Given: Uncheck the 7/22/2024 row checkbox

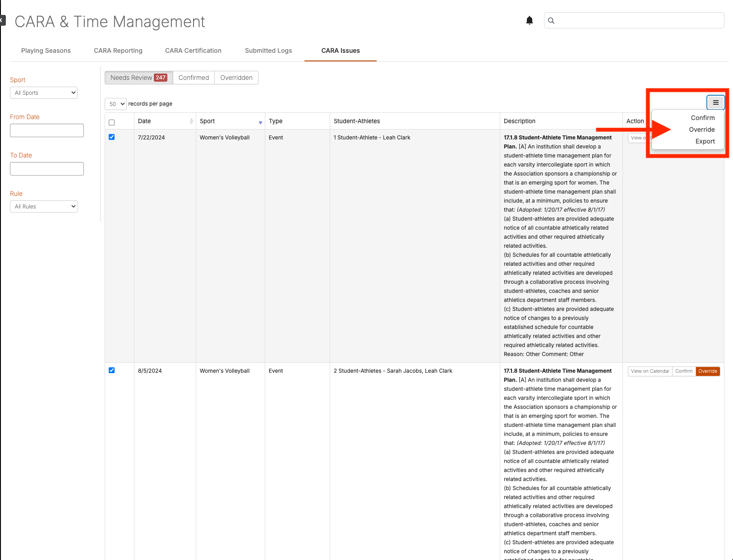Looking at the screenshot, I should (112, 137).
